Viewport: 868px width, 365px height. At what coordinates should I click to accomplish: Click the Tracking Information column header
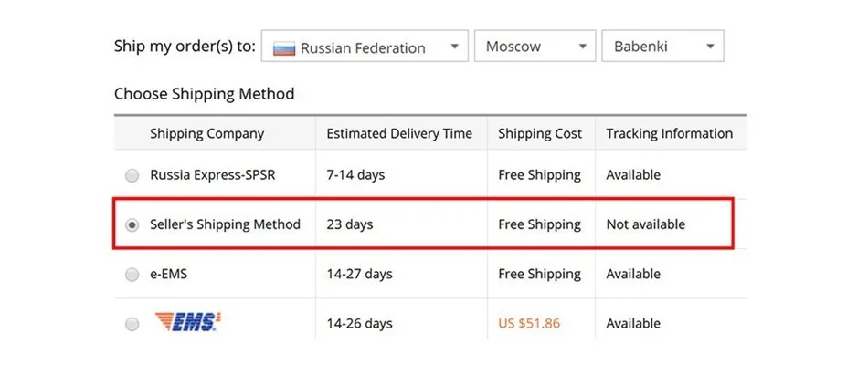tap(669, 133)
